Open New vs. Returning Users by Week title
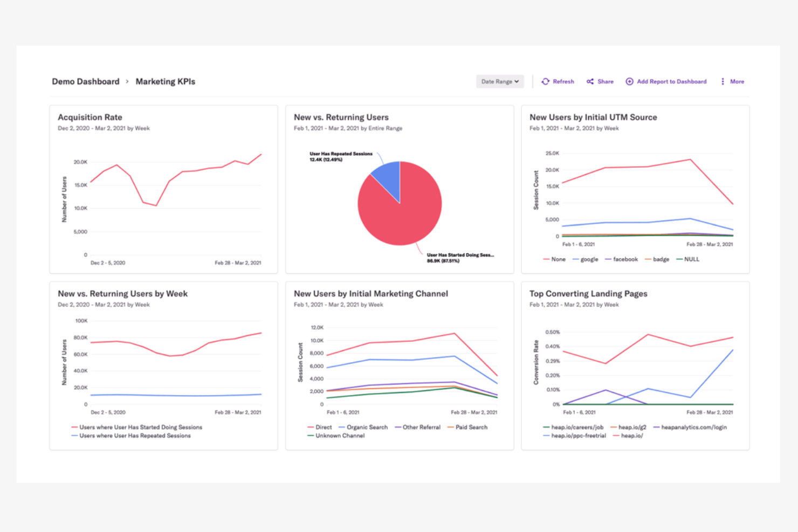Viewport: 798px width, 532px height. 123,294
